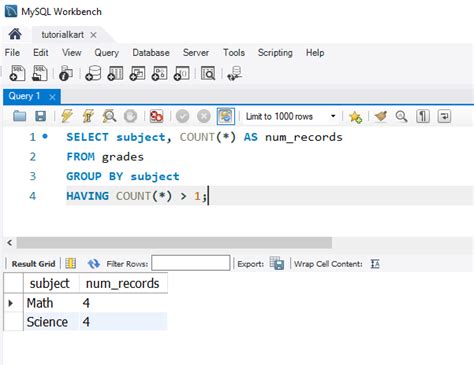
Task: Open the Scripting menu
Action: 275,53
